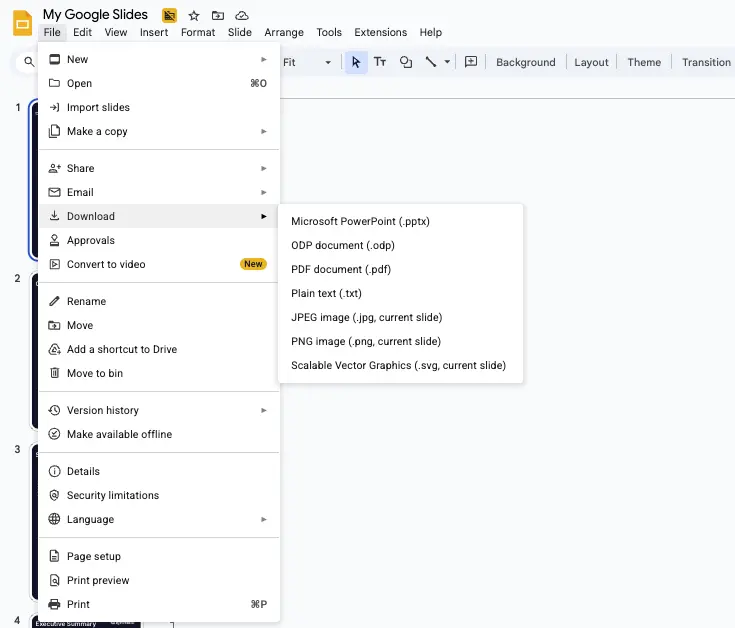
Task: Click the search magnifier in the toolbar
Action: tap(29, 62)
